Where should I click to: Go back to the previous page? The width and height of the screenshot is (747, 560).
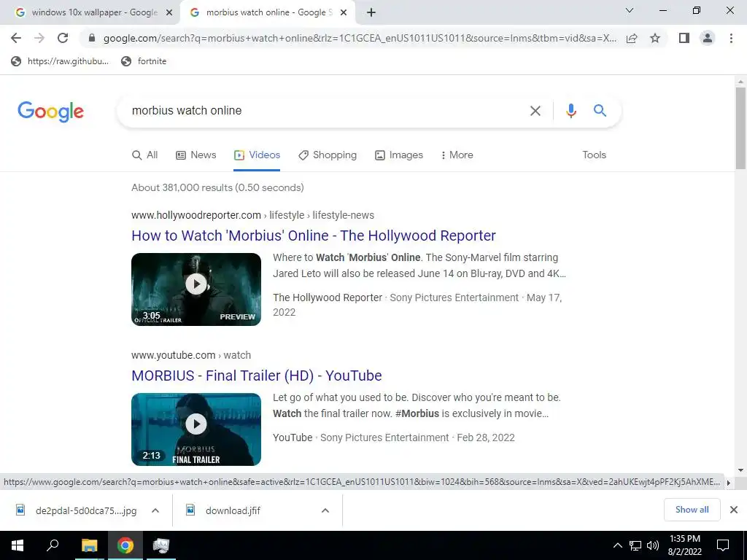click(16, 38)
